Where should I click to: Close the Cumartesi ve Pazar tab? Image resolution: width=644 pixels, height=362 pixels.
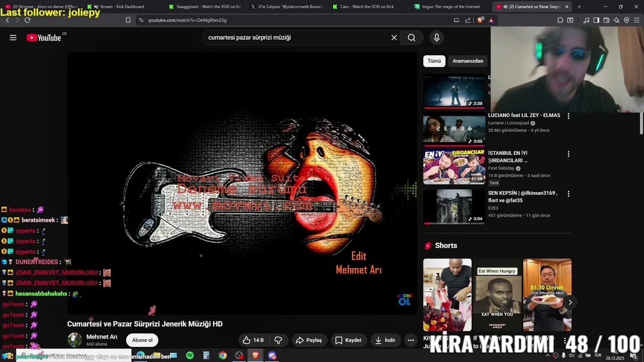click(567, 7)
